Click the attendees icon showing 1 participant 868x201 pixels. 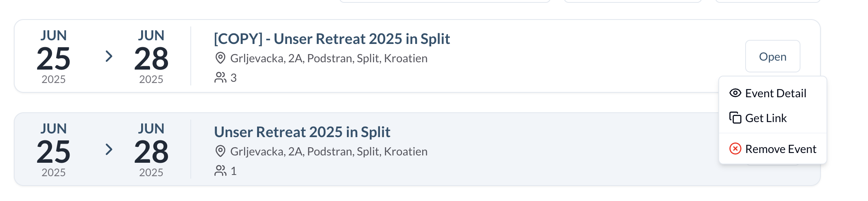coord(220,171)
